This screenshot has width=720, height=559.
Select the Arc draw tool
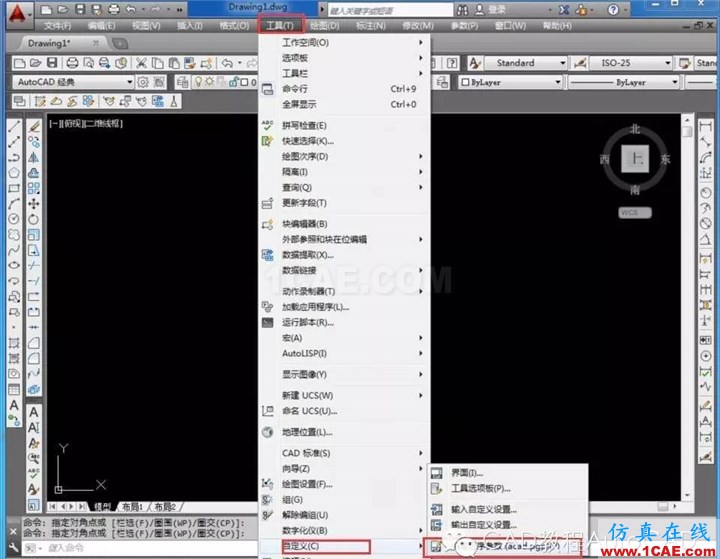coord(14,203)
